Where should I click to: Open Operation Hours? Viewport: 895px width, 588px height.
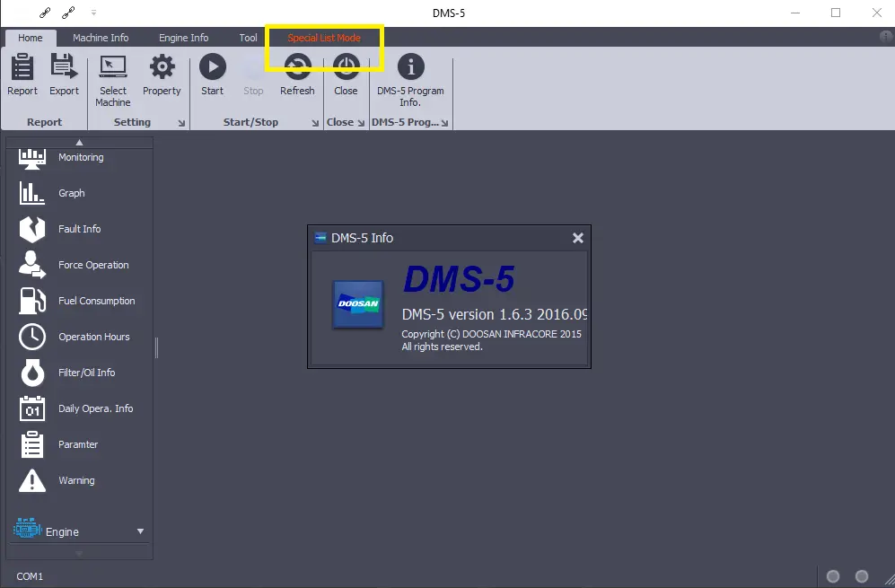point(79,337)
